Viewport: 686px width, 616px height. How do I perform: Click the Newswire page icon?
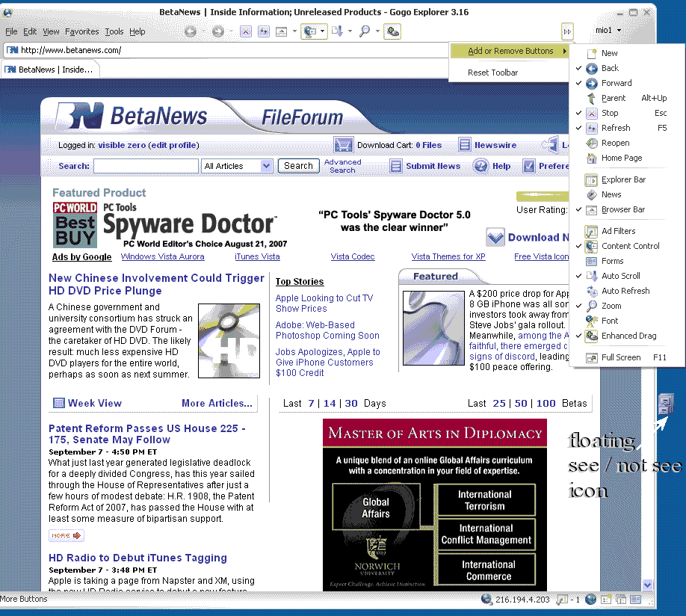click(465, 144)
